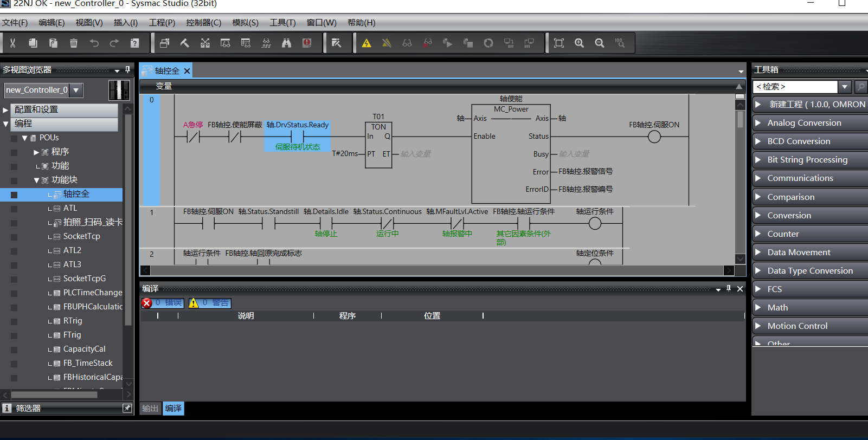The width and height of the screenshot is (868, 440).
Task: Toggle the 0 错误 errors filter
Action: point(163,303)
